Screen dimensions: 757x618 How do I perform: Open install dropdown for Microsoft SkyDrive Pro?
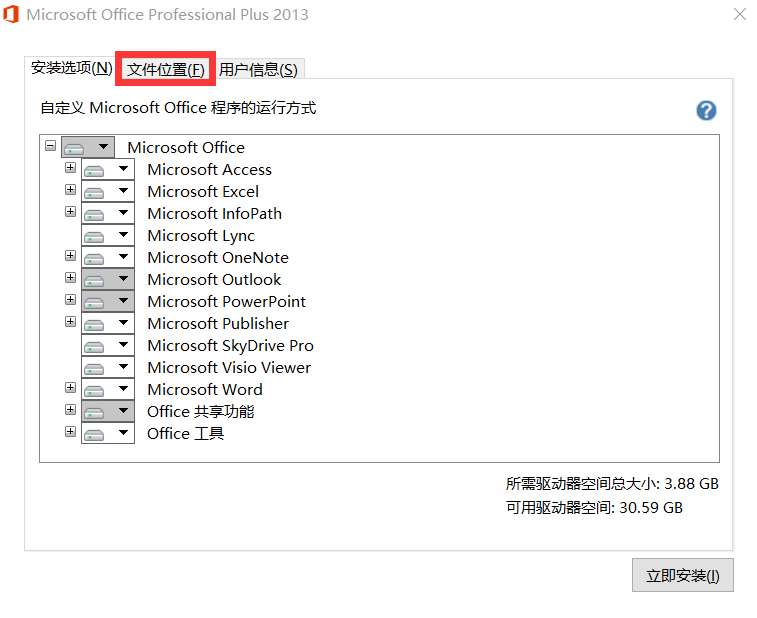pyautogui.click(x=108, y=345)
